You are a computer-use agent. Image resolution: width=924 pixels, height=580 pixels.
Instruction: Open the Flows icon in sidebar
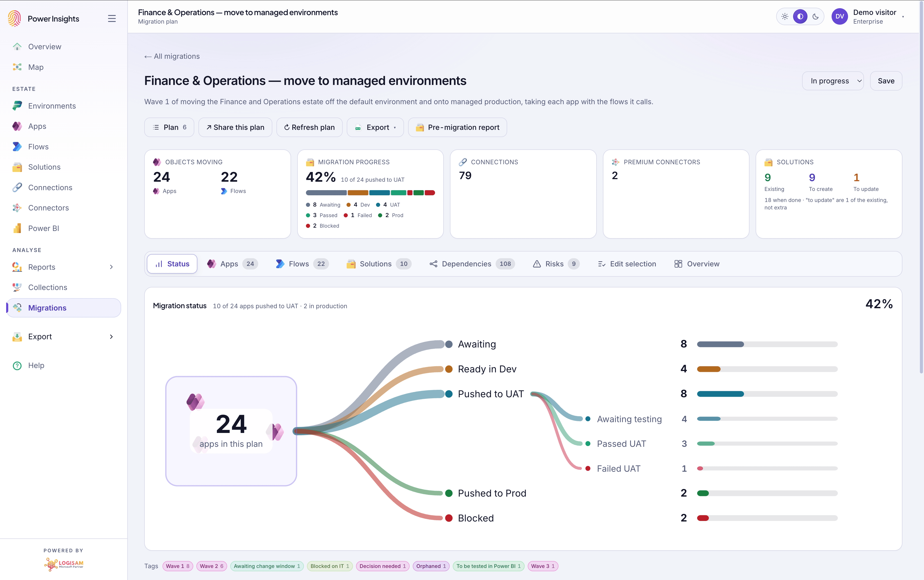coord(17,147)
